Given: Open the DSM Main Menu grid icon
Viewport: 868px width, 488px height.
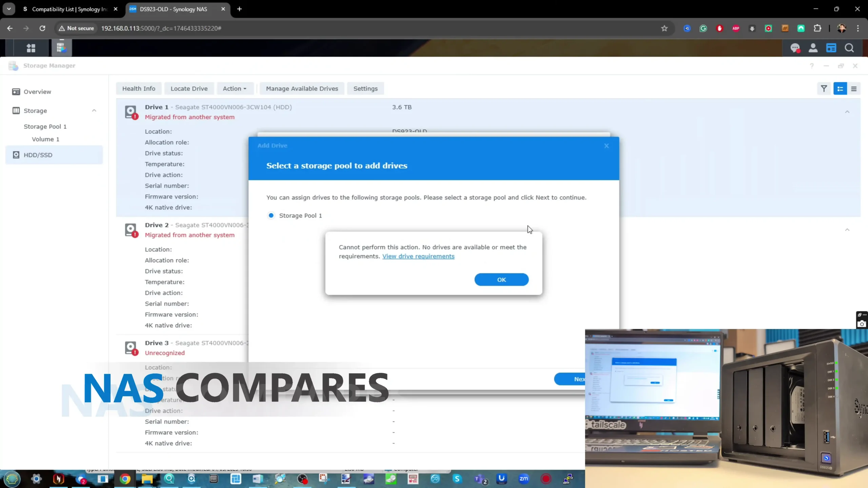Looking at the screenshot, I should (x=31, y=48).
